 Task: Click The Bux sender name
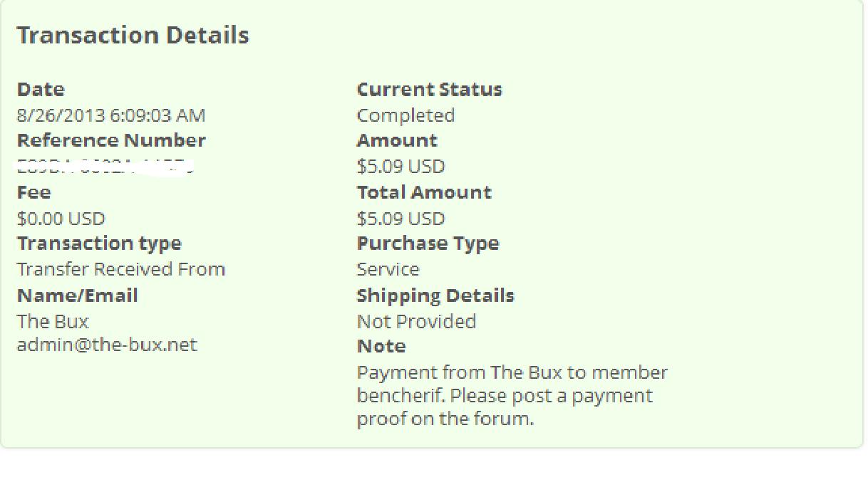pyautogui.click(x=53, y=321)
